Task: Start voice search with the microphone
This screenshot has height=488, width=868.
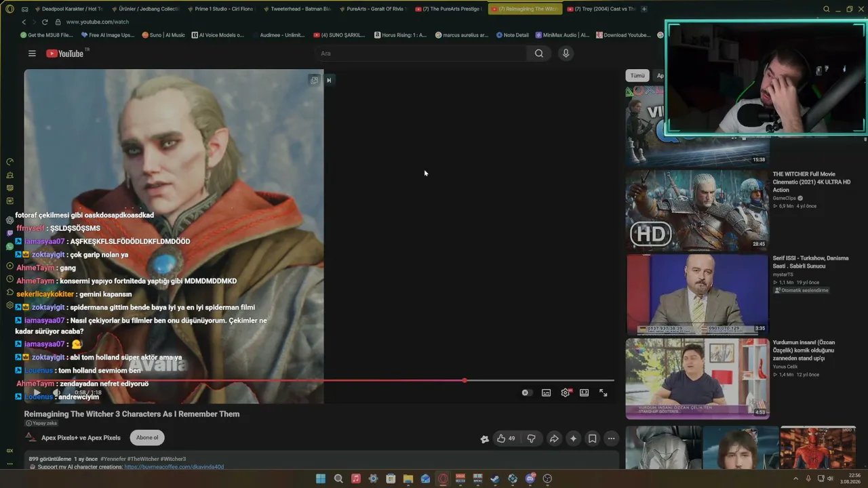Action: point(566,54)
